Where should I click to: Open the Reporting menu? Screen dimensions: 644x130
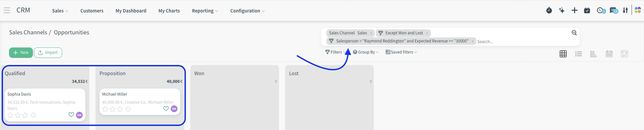coord(205,11)
